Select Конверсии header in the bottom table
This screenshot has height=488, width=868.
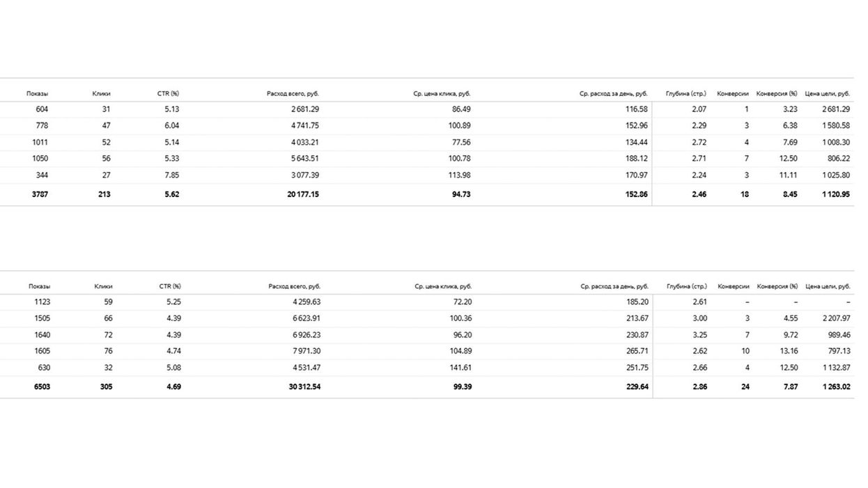[x=733, y=286]
